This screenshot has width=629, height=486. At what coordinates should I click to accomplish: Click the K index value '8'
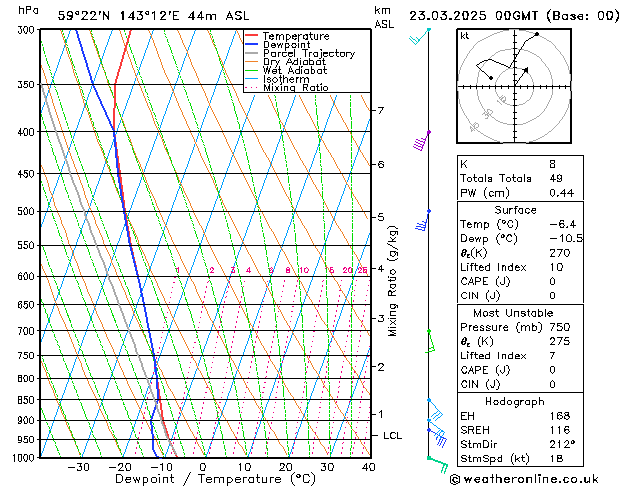552,164
